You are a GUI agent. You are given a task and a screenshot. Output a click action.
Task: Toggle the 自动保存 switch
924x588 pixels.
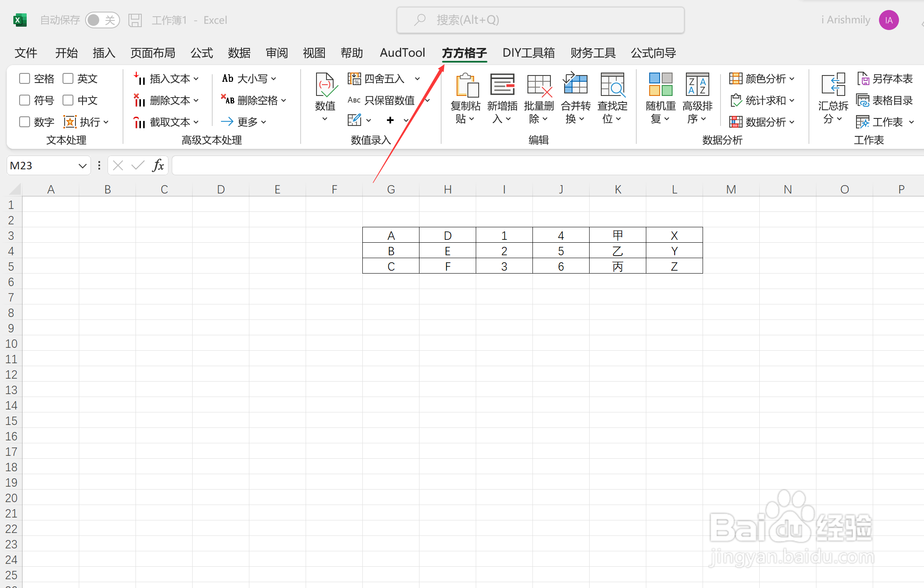103,20
